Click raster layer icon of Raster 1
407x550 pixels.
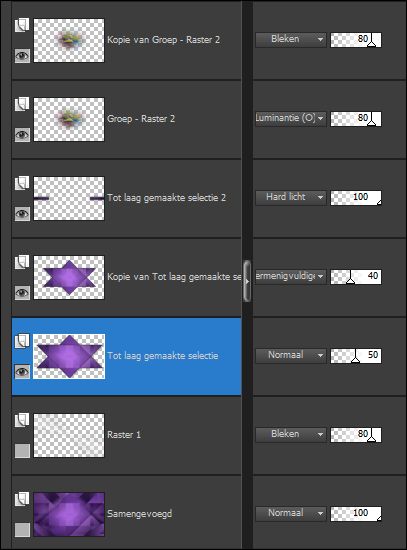tap(22, 420)
